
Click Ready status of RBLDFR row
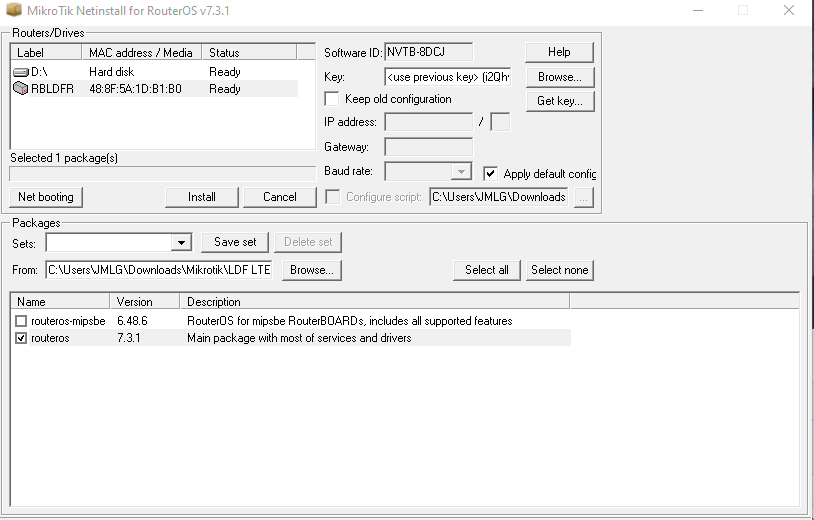click(225, 89)
